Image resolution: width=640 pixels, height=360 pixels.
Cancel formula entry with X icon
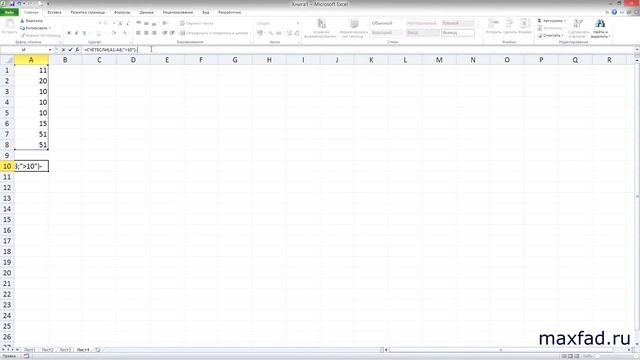63,49
